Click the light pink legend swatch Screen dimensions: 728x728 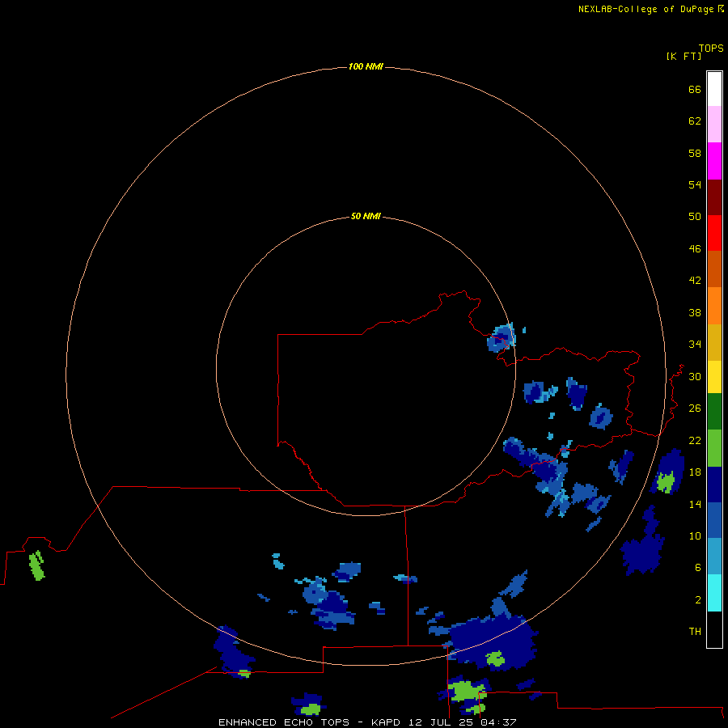(x=714, y=124)
